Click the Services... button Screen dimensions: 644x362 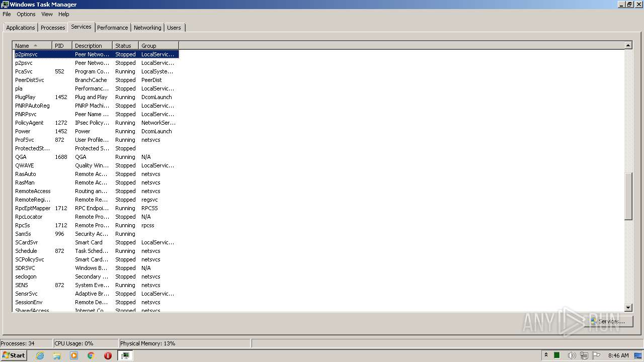tap(608, 321)
